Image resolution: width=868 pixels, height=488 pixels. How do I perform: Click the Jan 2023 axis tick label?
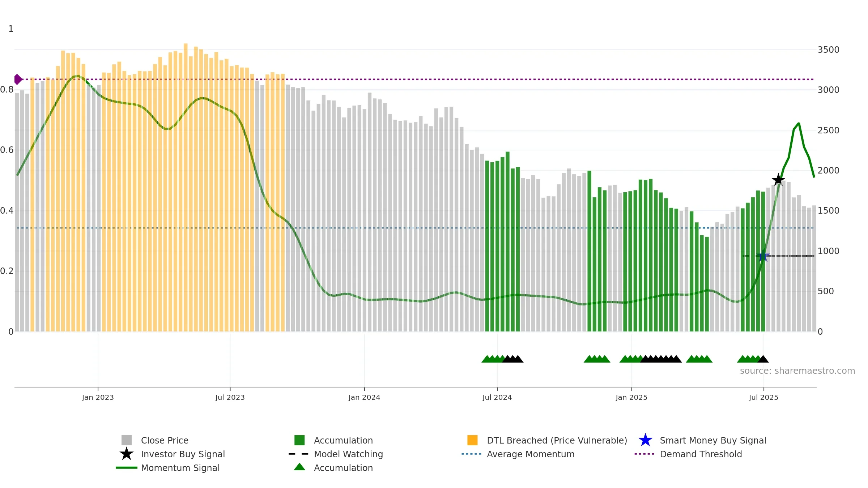[x=98, y=398]
